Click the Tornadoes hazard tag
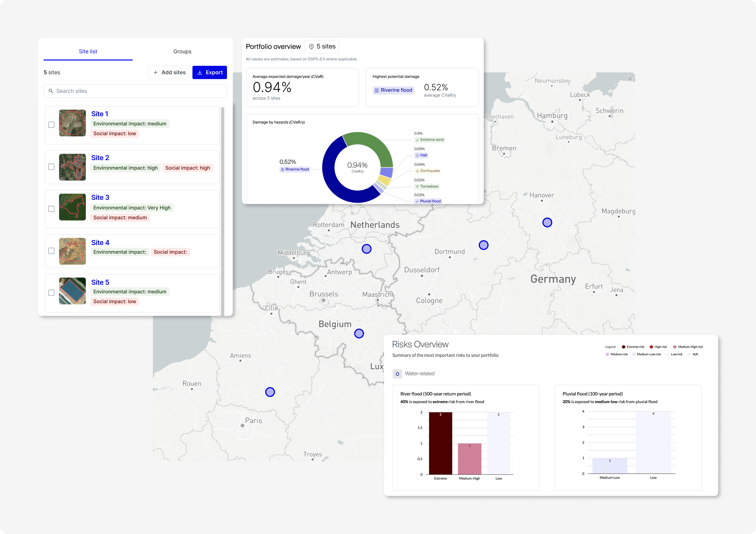 (427, 186)
